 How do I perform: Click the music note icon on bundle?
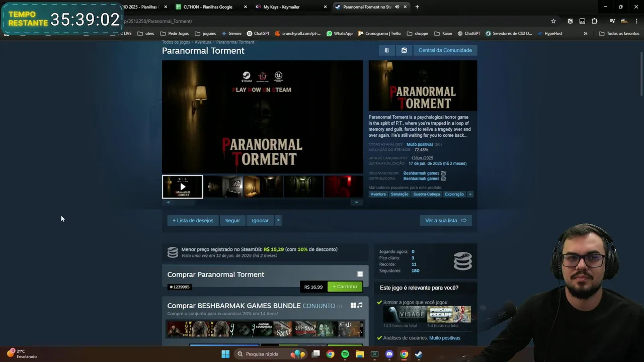tap(360, 305)
